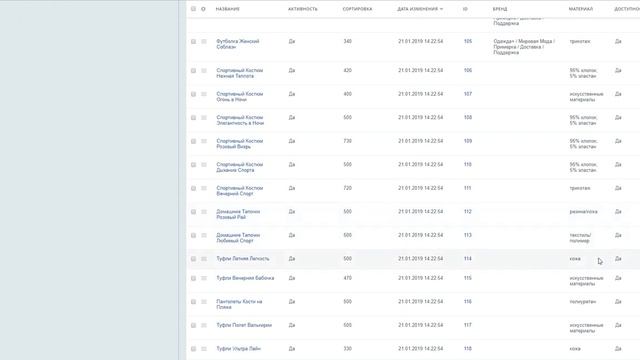Open product Домашние Тапочки Розовый Рай
This screenshot has width=640, height=360.
(x=238, y=214)
